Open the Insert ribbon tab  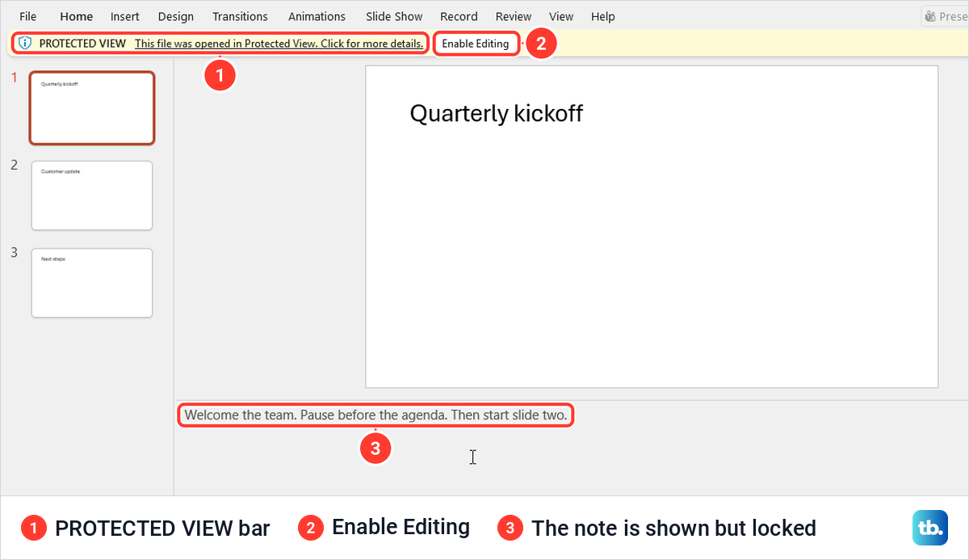pos(125,16)
